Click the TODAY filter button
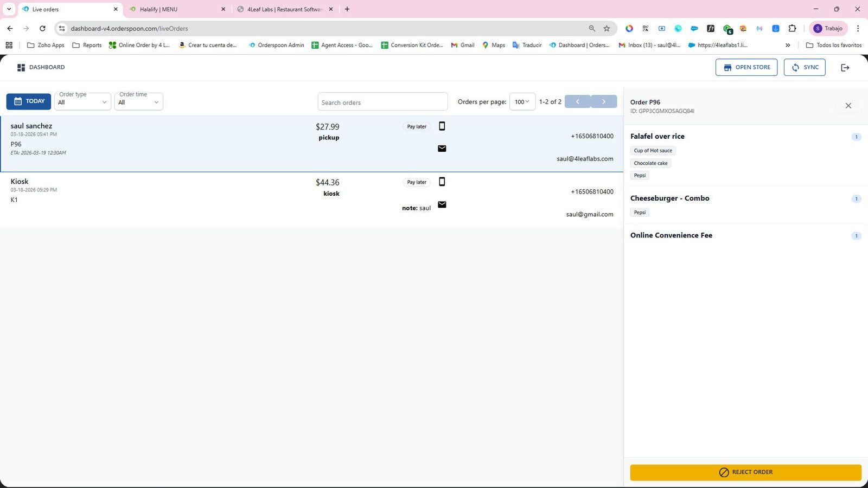Image resolution: width=868 pixels, height=488 pixels. [x=29, y=101]
